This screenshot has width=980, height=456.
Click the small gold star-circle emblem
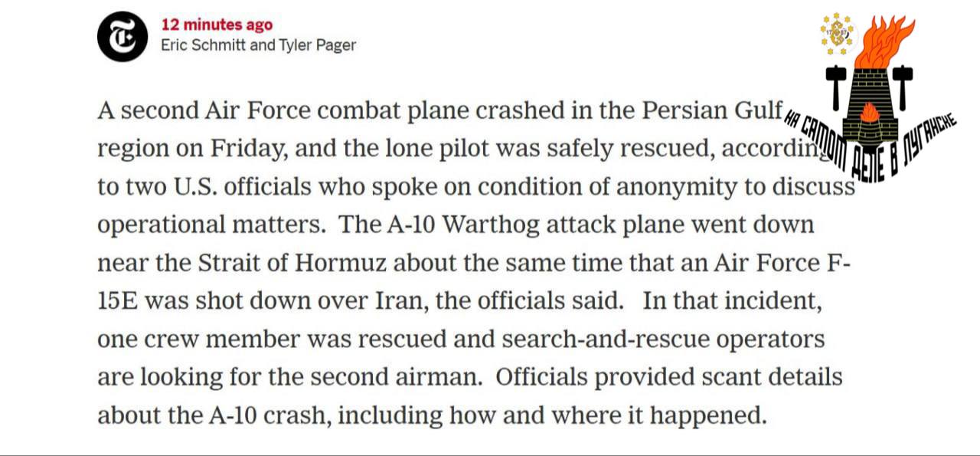coord(836,33)
